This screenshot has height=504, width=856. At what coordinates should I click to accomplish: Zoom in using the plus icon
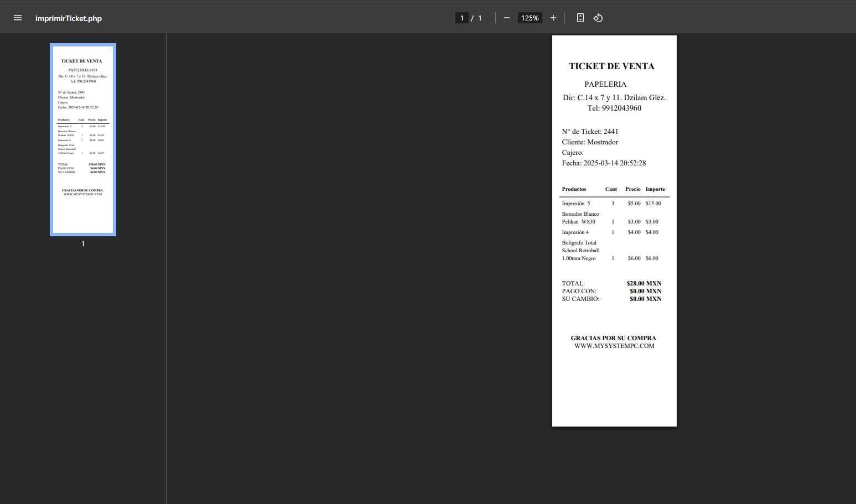coord(553,18)
